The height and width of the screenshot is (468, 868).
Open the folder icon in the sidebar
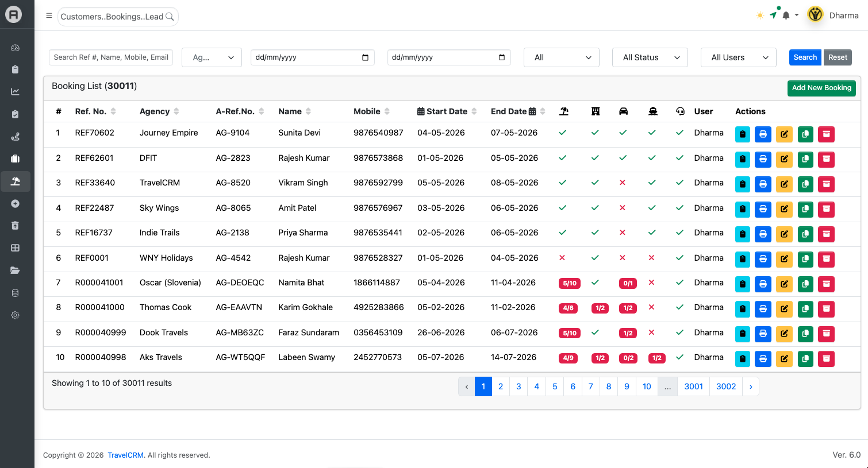click(x=16, y=270)
